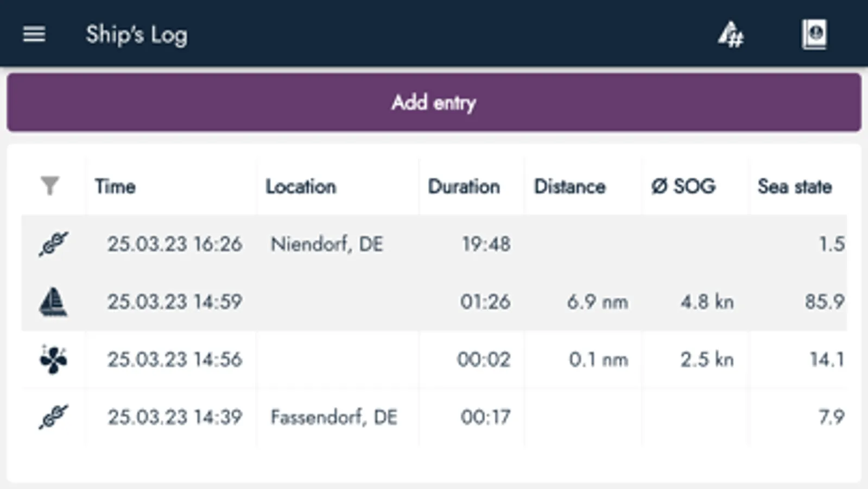Open the hamburger navigation menu
868x489 pixels.
pyautogui.click(x=34, y=35)
